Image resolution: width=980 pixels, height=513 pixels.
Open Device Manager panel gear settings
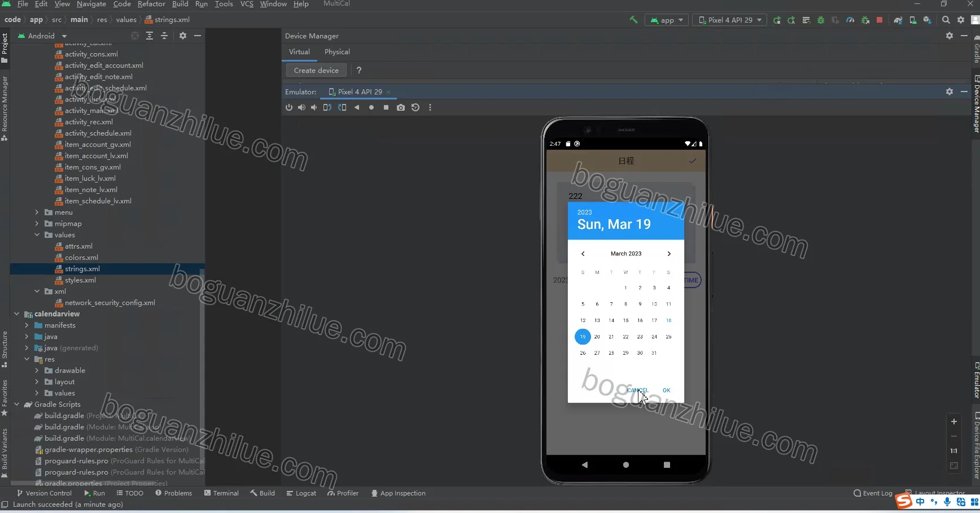tap(950, 36)
